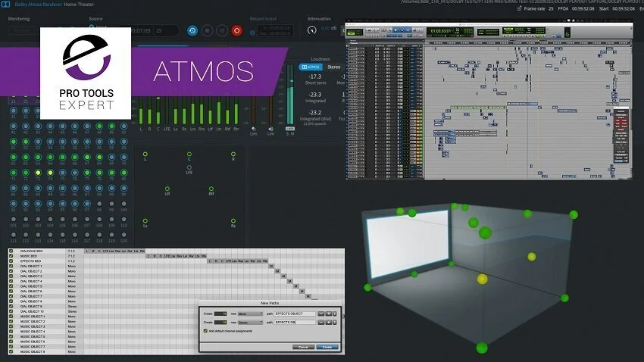Click object indicator 51
This screenshot has height=362, width=644.
click(14, 142)
